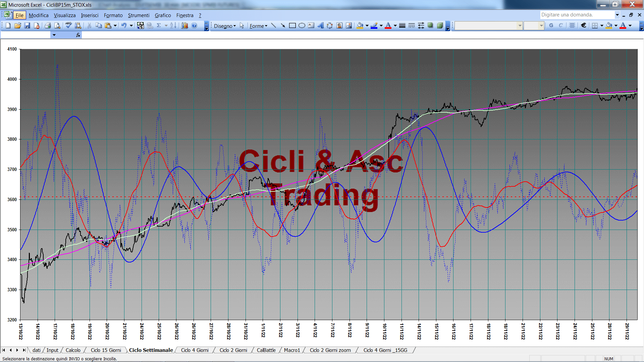Screen dimensions: 644x362
Task: Expand the Undo history dropdown
Action: click(131, 25)
